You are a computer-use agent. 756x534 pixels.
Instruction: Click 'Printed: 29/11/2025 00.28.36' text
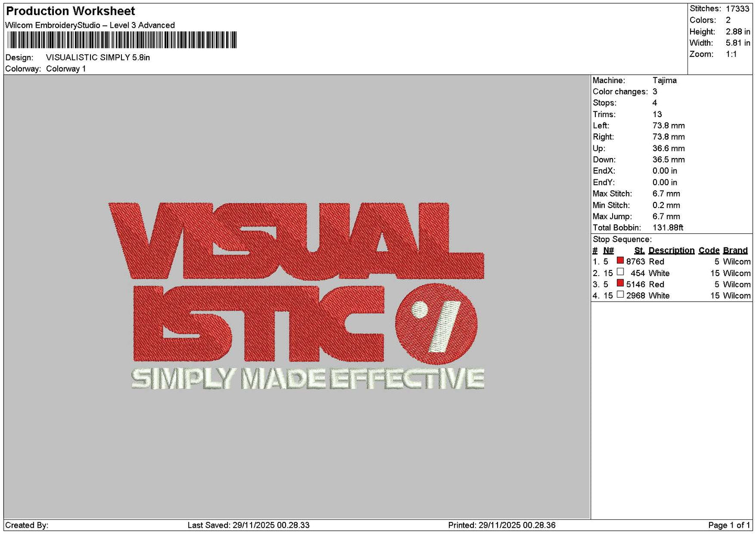coord(502,526)
